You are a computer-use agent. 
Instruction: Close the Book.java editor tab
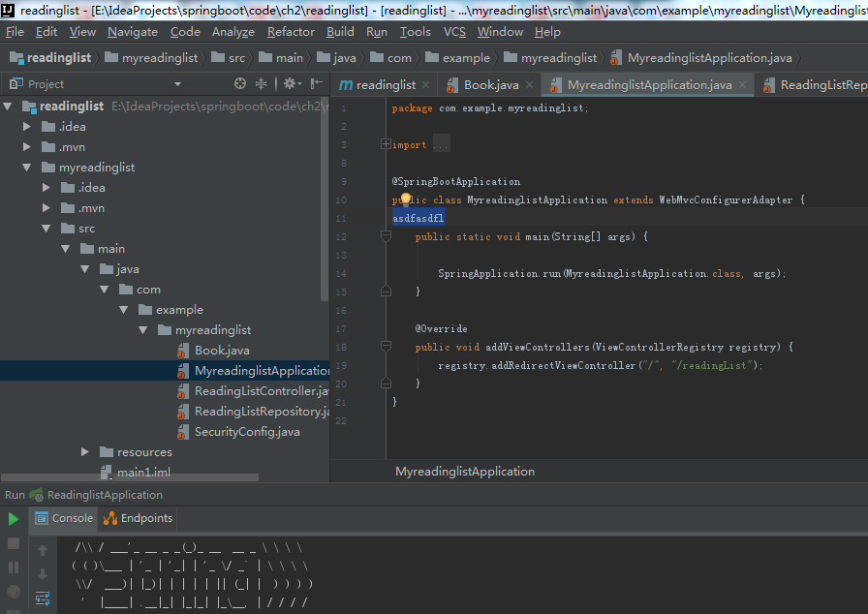pos(529,84)
